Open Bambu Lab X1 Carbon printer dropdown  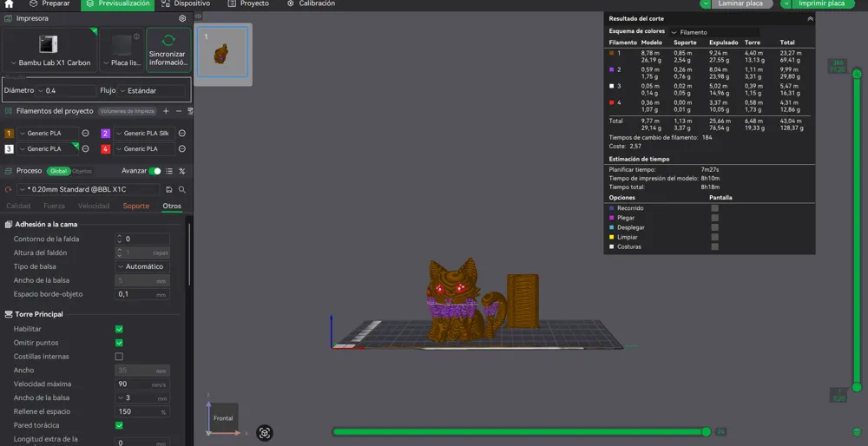click(x=49, y=62)
